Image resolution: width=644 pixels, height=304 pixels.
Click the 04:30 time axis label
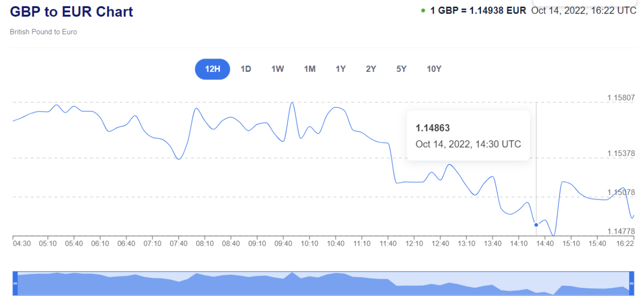(22, 244)
